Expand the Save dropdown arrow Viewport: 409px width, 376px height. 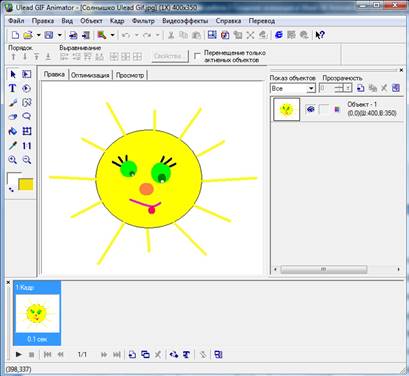tap(59, 35)
